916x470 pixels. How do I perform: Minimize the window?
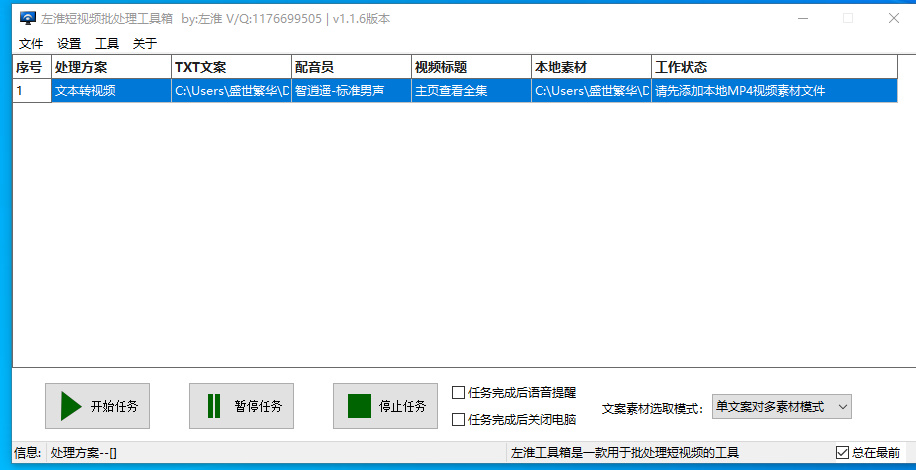click(x=803, y=19)
